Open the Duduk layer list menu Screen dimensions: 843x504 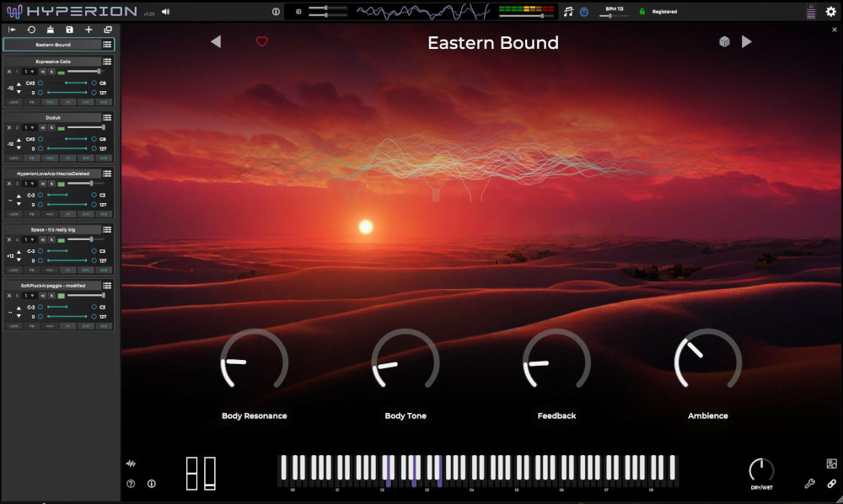107,117
